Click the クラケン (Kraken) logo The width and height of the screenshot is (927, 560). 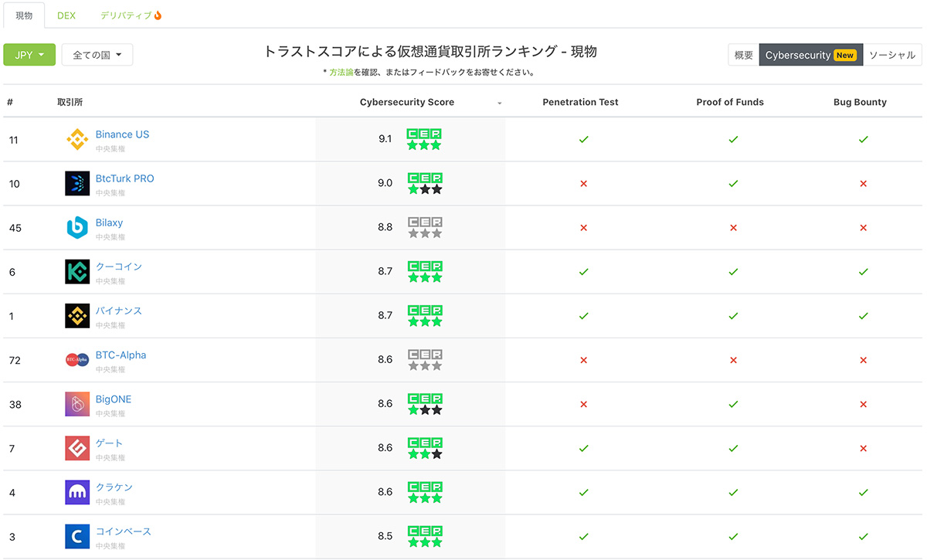[x=77, y=491]
